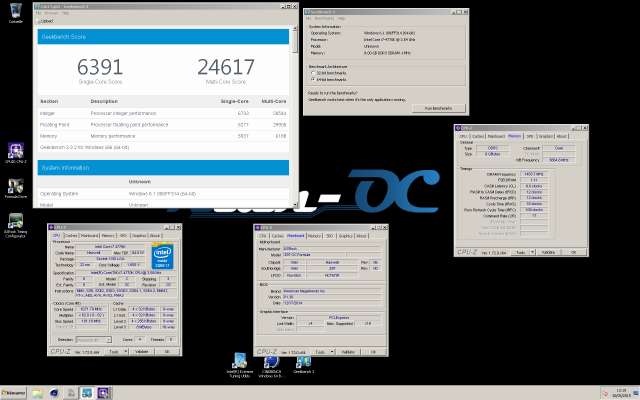Click OK in CPU-Z Memory window

(x=573, y=252)
